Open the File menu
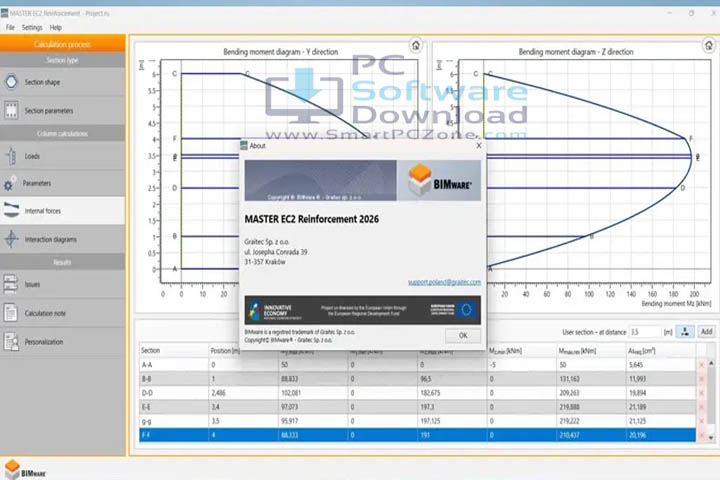Screen dimensions: 720x480 click(10, 28)
